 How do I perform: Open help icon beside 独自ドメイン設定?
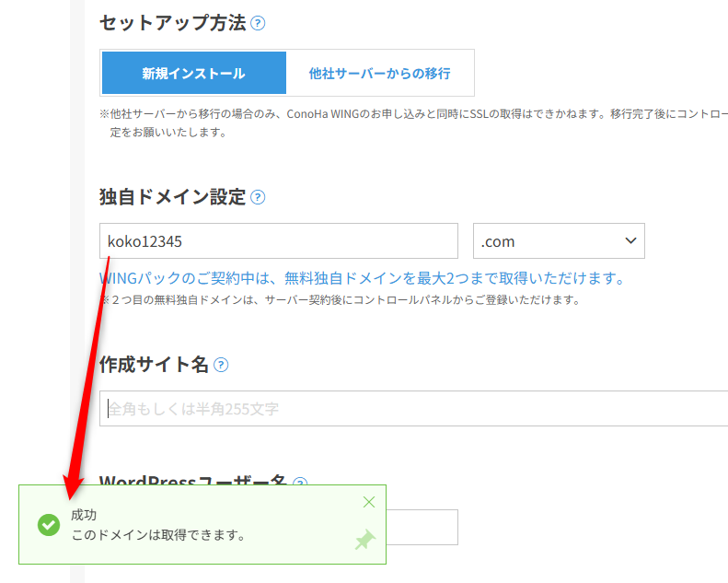pyautogui.click(x=258, y=197)
